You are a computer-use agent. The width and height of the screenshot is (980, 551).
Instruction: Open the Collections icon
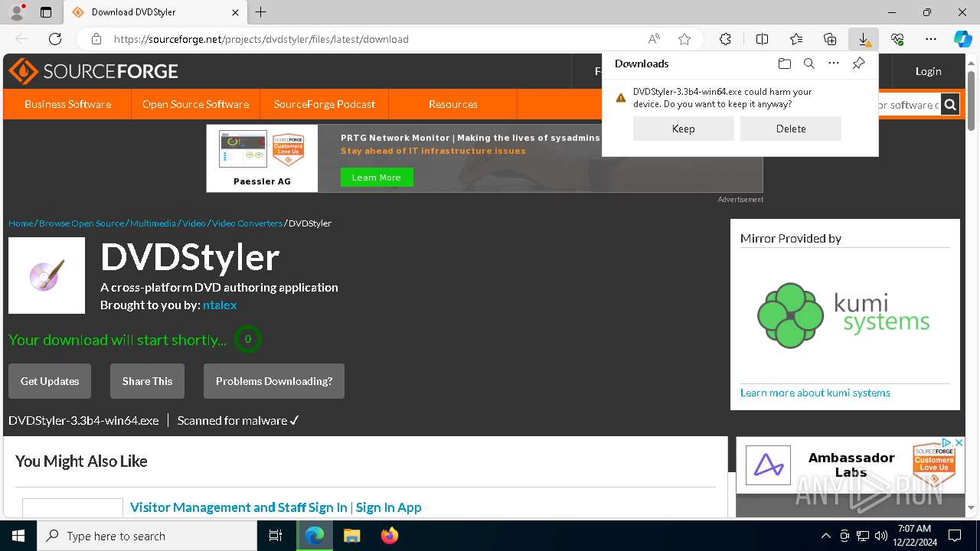click(x=830, y=39)
